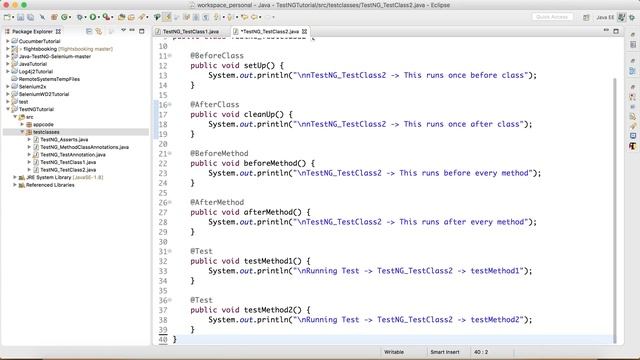Viewport: 640px width, 360px height.
Task: Click the Search flashlight toolbar icon
Action: [x=142, y=17]
